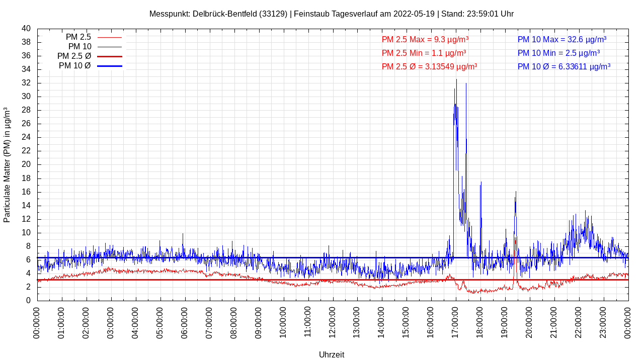The width and height of the screenshot is (644, 362).
Task: Click the Particulate Matter y-axis title
Action: 7,165
